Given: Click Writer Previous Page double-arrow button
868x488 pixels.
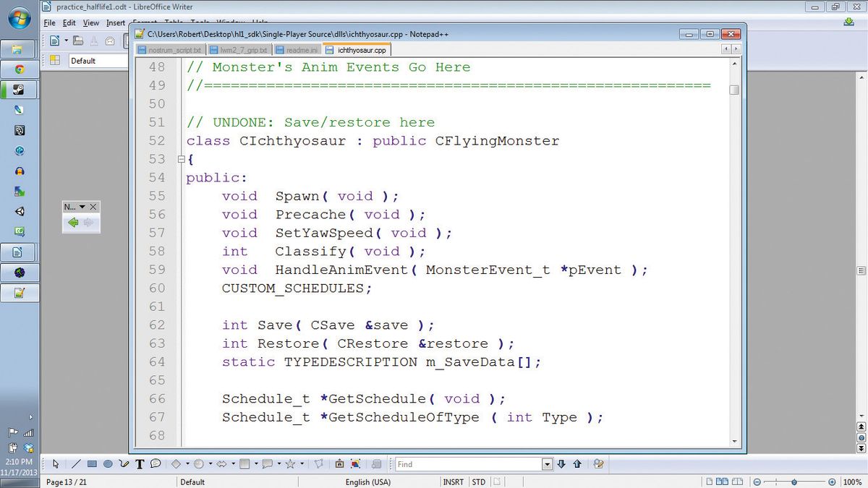Looking at the screenshot, I should [x=861, y=427].
